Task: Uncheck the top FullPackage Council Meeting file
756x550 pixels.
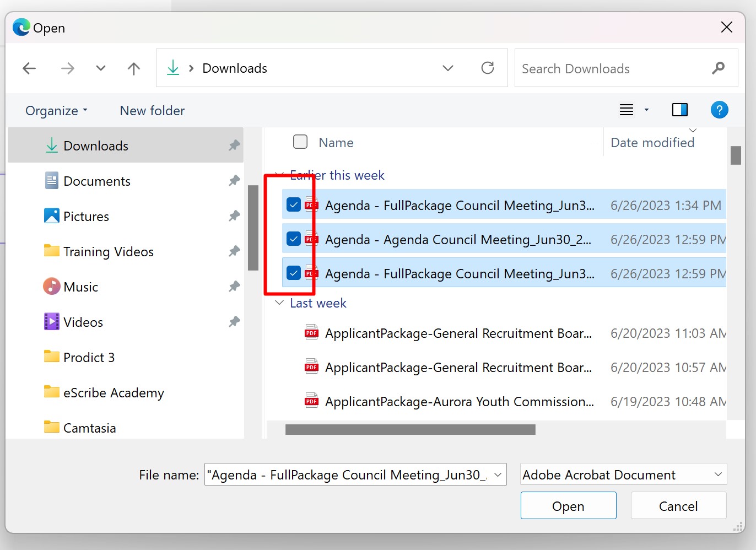Action: (293, 204)
